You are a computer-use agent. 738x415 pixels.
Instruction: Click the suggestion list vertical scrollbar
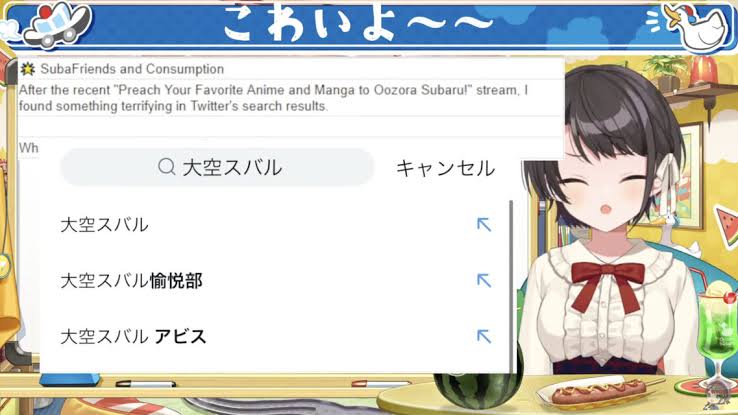tap(511, 287)
